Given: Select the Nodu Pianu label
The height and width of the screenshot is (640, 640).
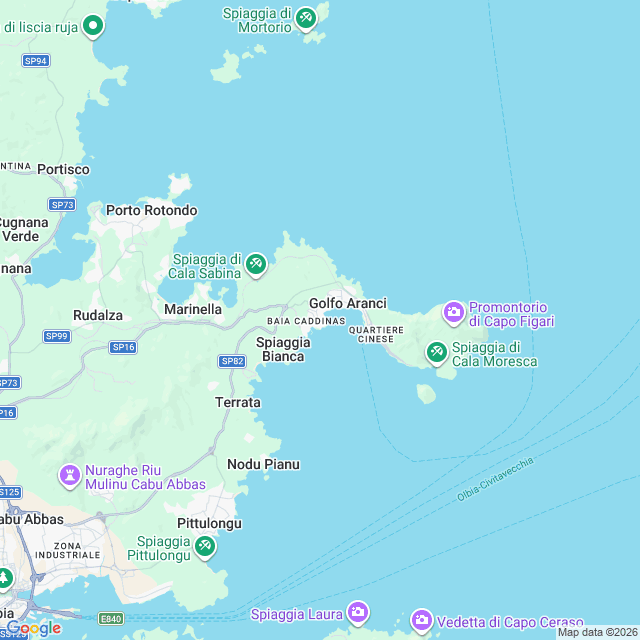Looking at the screenshot, I should (264, 464).
